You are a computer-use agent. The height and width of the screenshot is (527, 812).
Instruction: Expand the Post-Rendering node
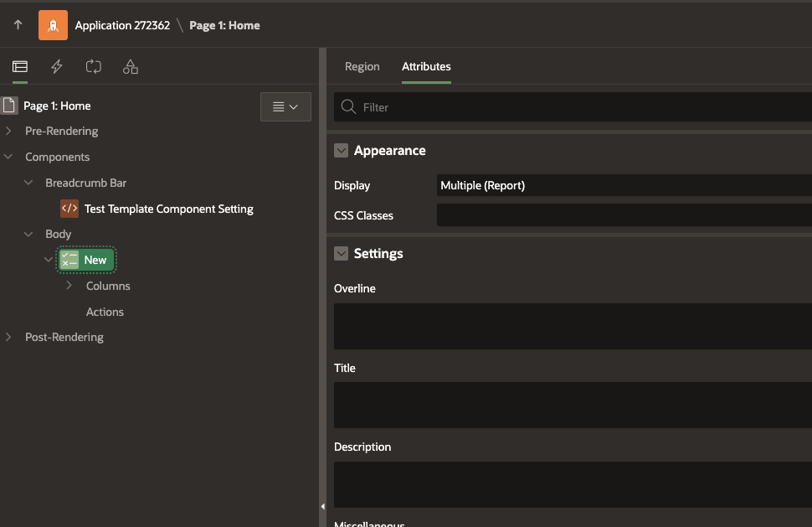coord(8,336)
